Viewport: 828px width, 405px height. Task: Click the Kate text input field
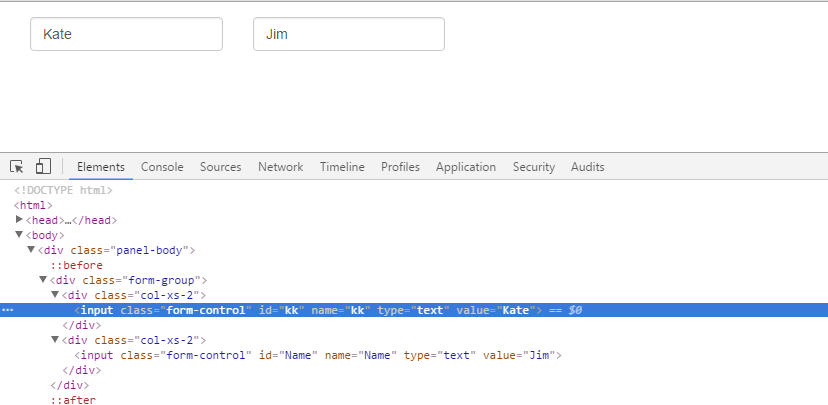click(x=126, y=34)
